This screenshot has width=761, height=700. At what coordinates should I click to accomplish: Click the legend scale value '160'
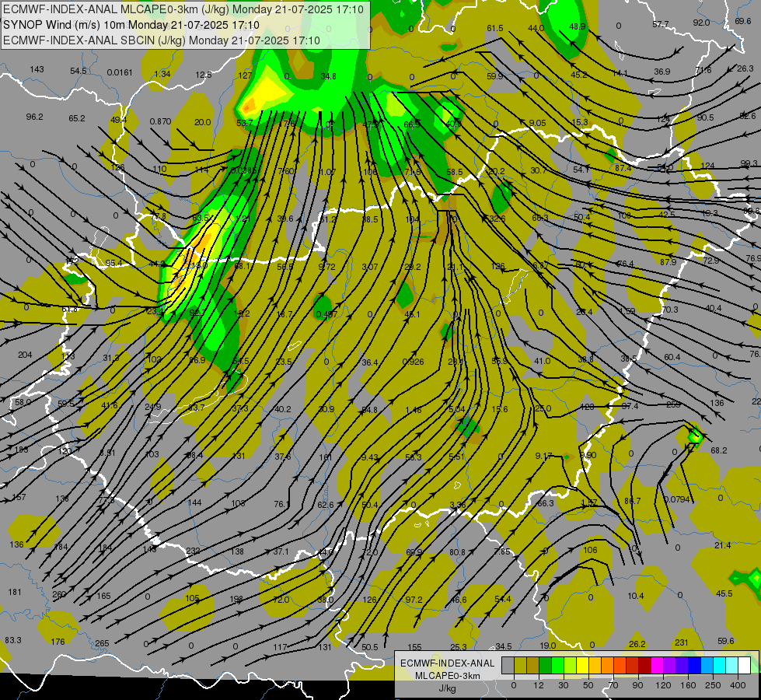(688, 685)
